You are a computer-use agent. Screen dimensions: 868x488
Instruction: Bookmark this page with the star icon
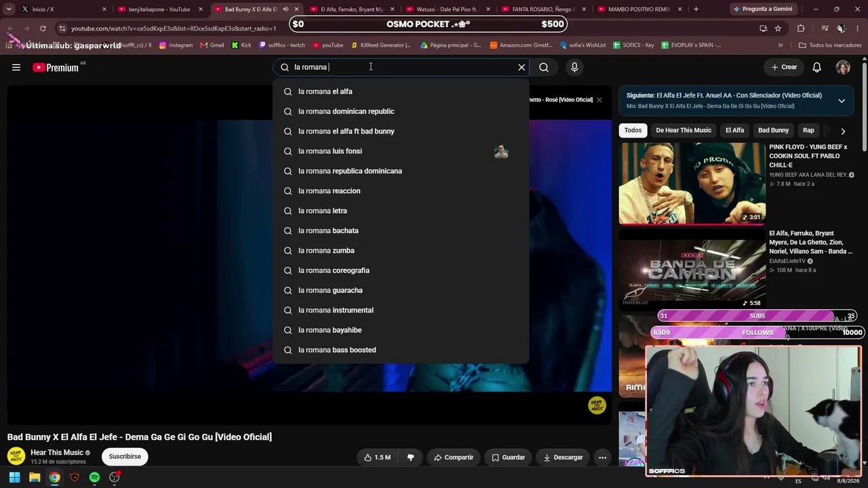(x=778, y=28)
